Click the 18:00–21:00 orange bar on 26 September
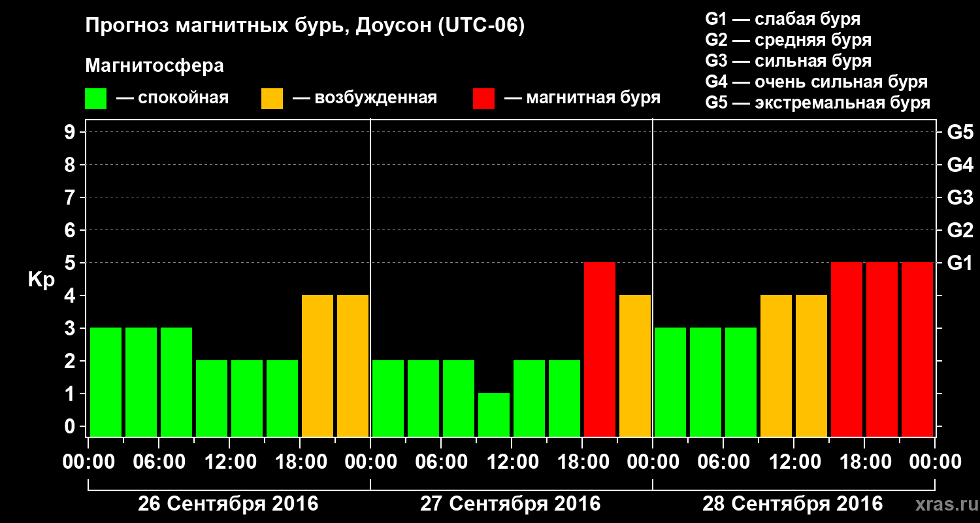This screenshot has width=980, height=523. 318,365
